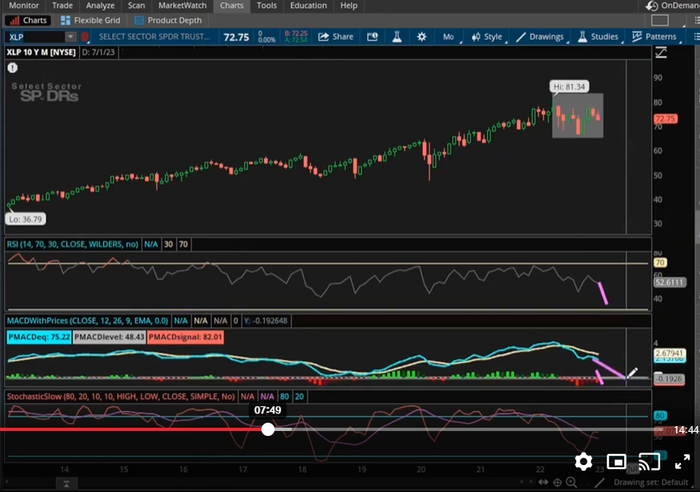Open the Studies menu
Viewport: 700px width, 492px height.
tap(598, 37)
